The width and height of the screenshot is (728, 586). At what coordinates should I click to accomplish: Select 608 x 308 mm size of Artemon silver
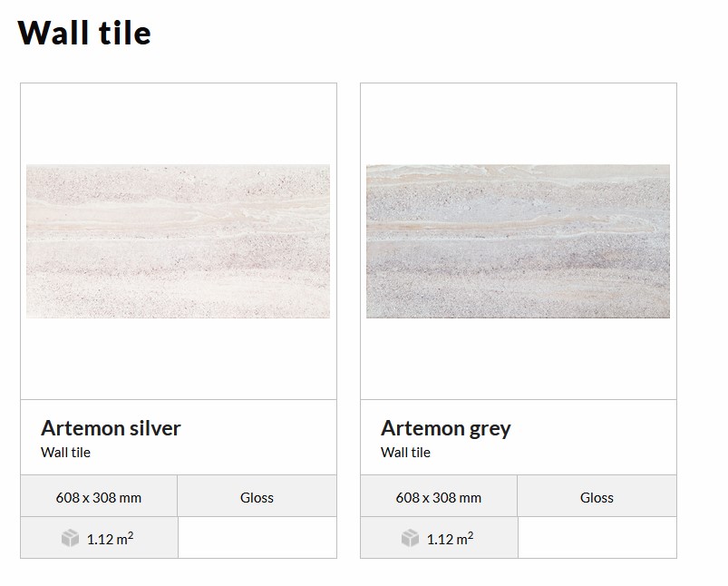pos(99,497)
